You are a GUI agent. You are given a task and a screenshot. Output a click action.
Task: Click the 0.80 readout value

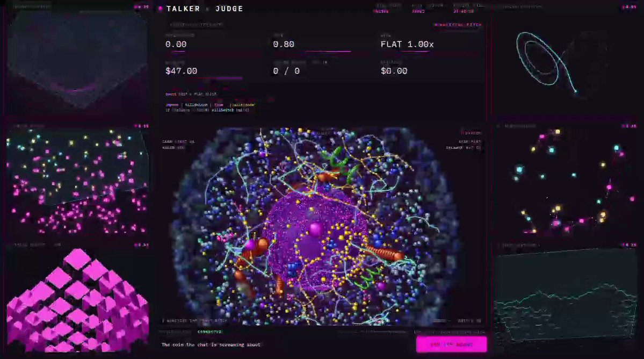pyautogui.click(x=284, y=45)
